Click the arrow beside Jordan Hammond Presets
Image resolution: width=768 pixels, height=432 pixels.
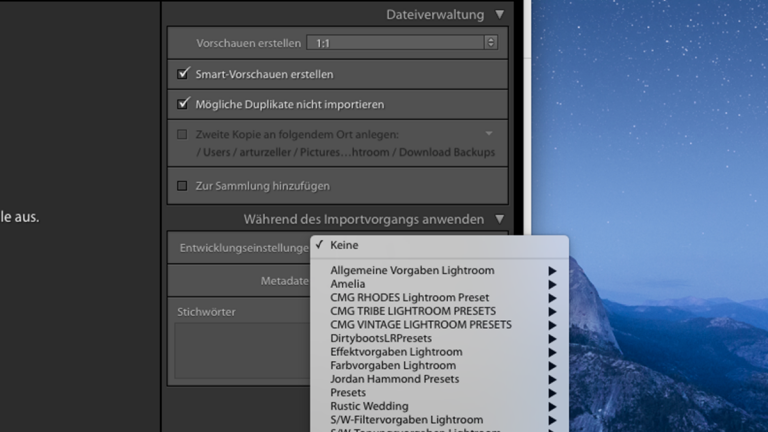(552, 379)
